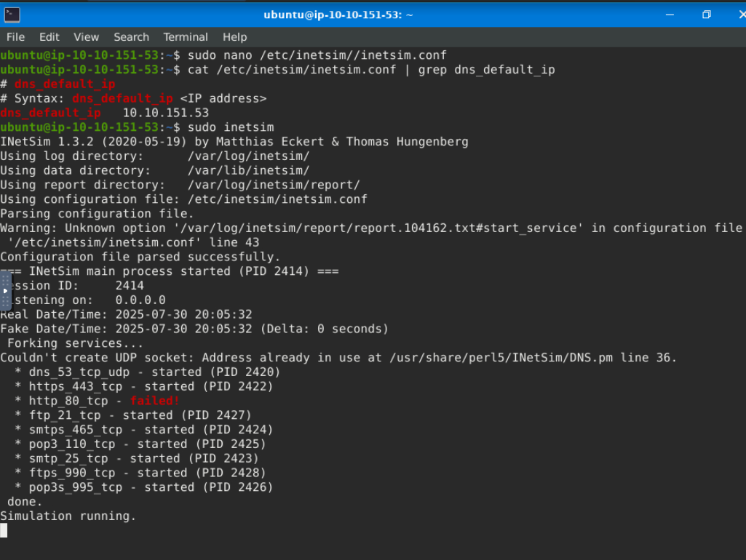Open the Edit menu

coord(49,37)
